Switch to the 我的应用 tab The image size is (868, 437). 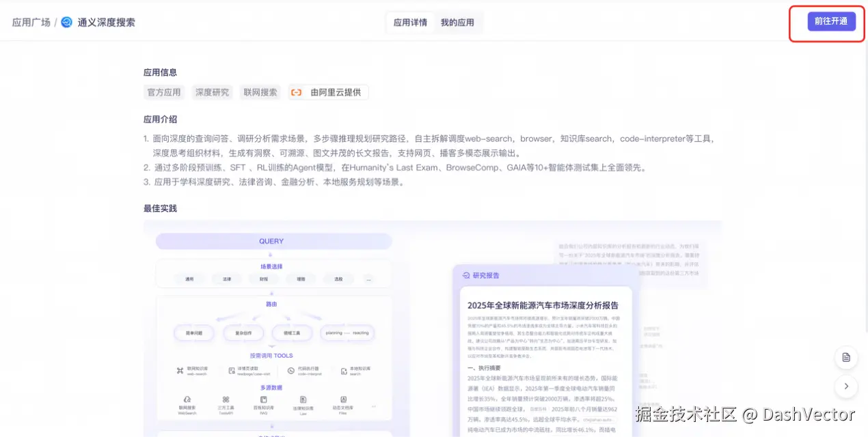457,23
